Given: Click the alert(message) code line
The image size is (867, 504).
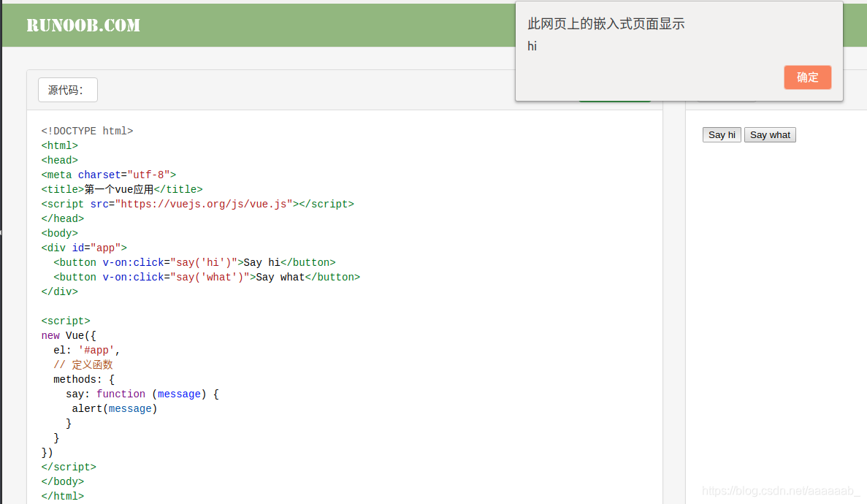Looking at the screenshot, I should pos(115,409).
